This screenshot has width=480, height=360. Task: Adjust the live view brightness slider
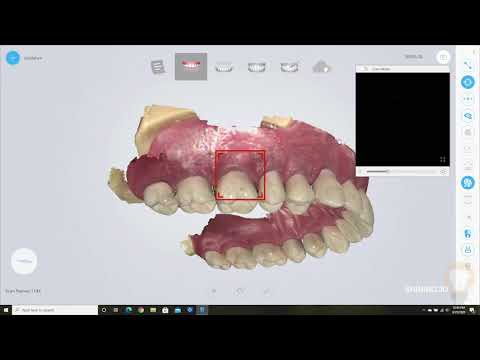(402, 171)
